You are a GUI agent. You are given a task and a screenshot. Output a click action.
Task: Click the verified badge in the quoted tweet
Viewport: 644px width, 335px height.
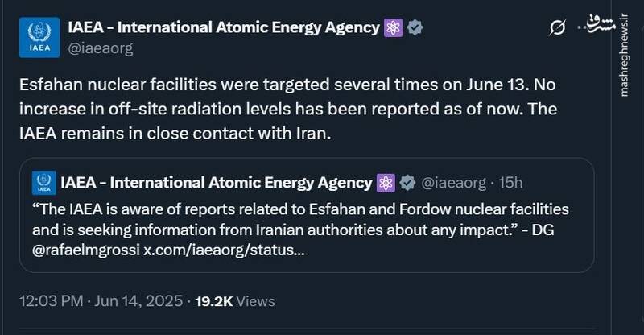point(408,182)
